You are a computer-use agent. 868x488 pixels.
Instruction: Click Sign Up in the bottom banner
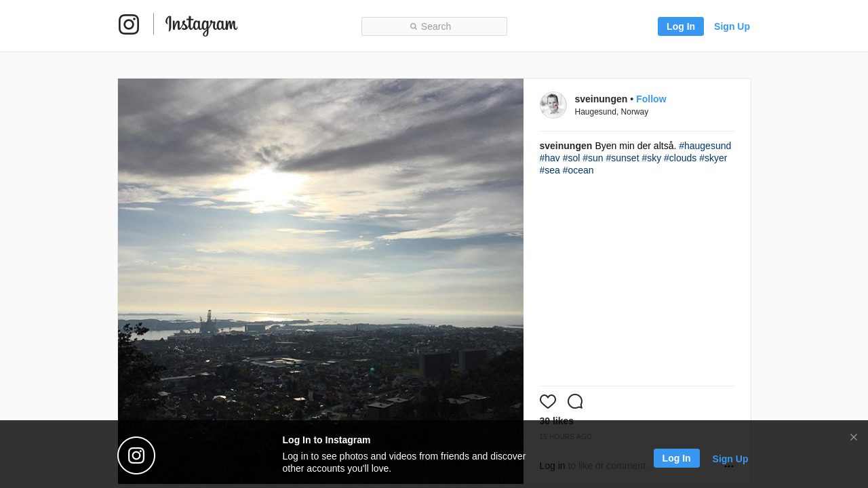click(730, 459)
